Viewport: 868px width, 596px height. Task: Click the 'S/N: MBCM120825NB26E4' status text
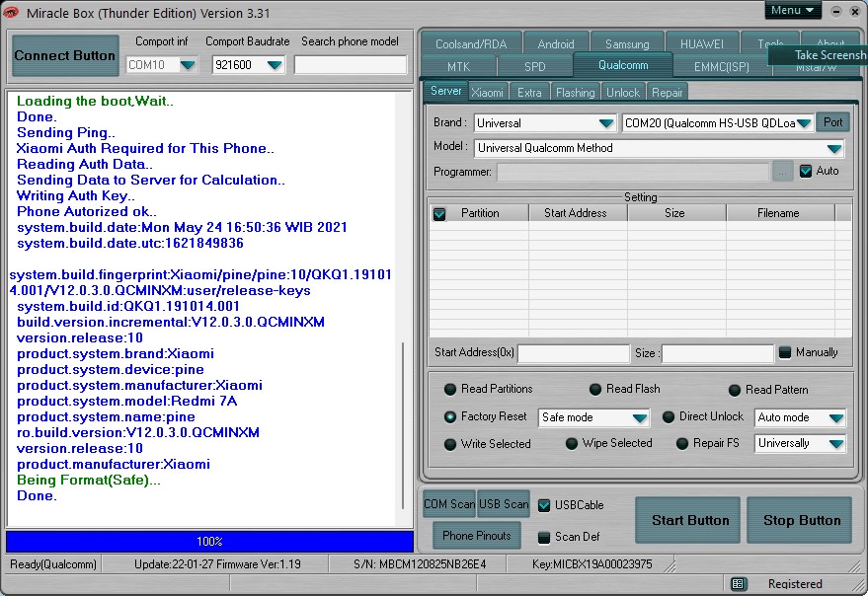coord(420,564)
